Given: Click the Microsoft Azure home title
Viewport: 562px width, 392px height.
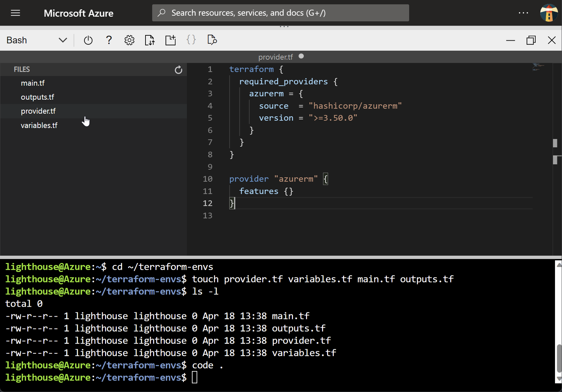Looking at the screenshot, I should pos(78,13).
